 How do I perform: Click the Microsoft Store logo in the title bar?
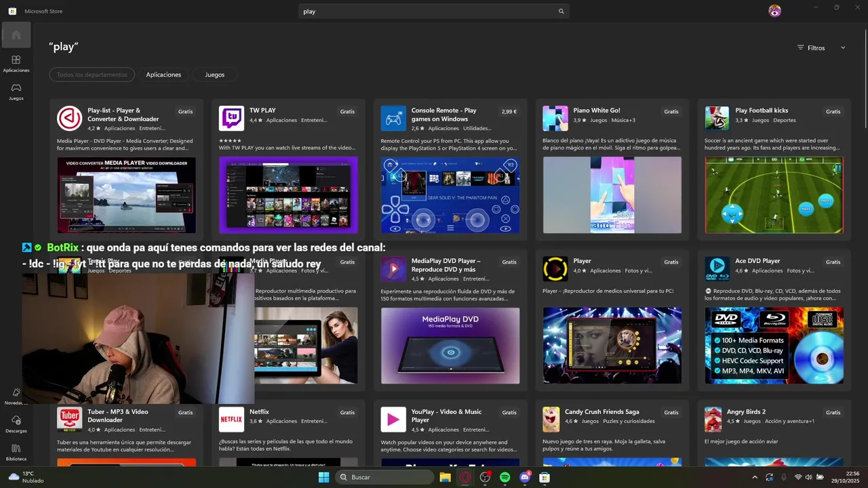click(x=12, y=11)
